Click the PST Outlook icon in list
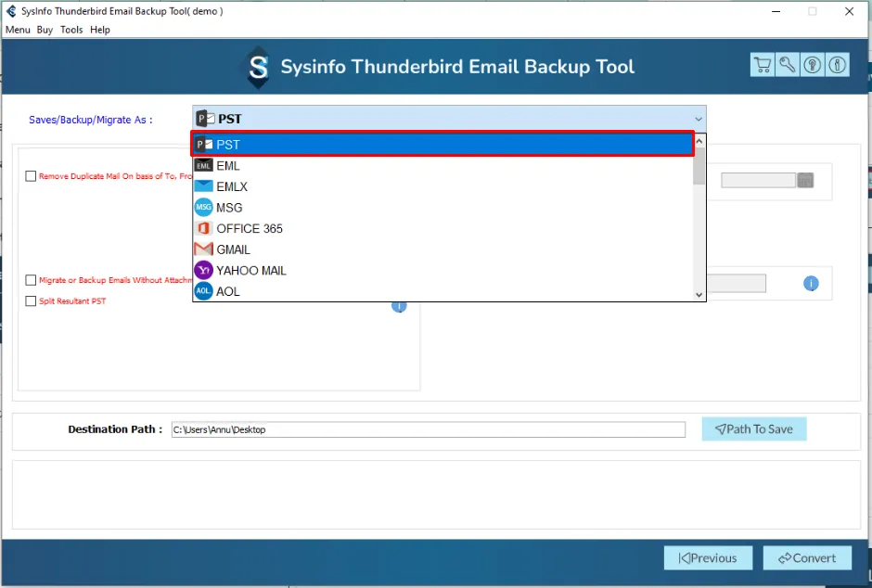This screenshot has height=588, width=872. click(x=204, y=145)
